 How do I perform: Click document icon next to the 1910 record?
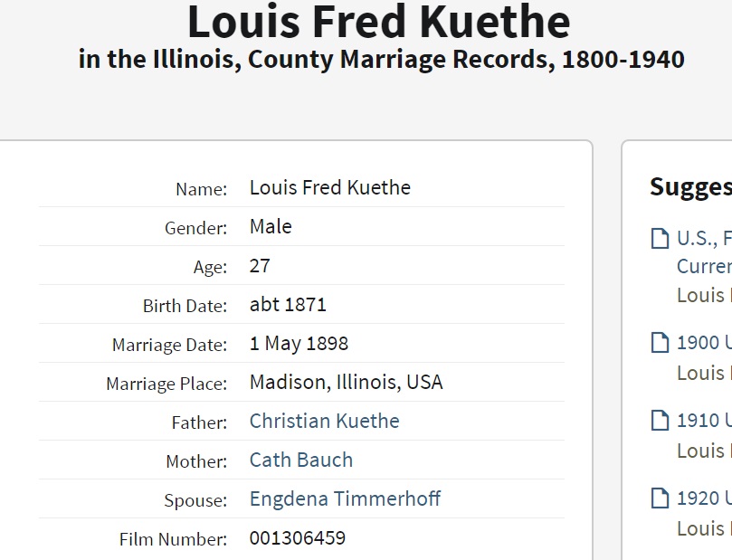tap(660, 421)
